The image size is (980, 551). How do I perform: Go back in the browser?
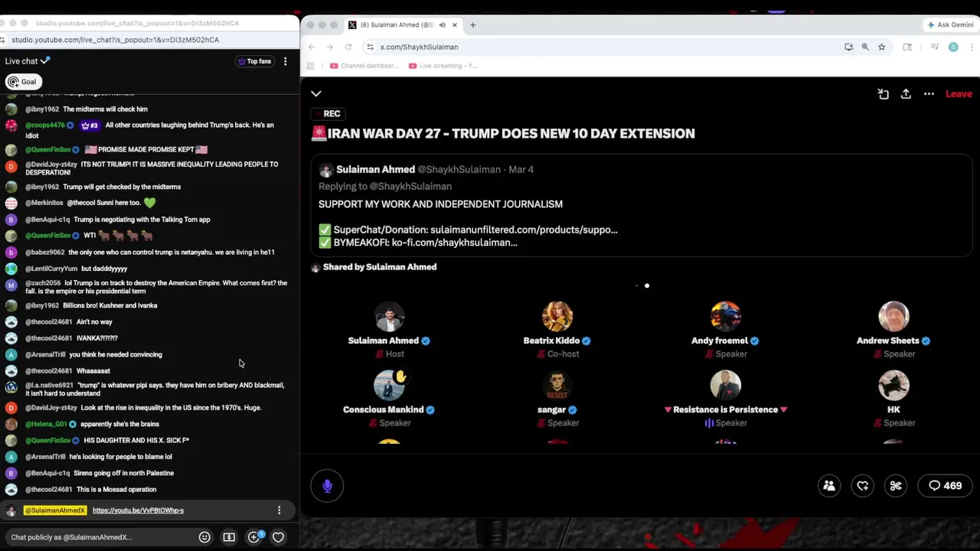[312, 47]
